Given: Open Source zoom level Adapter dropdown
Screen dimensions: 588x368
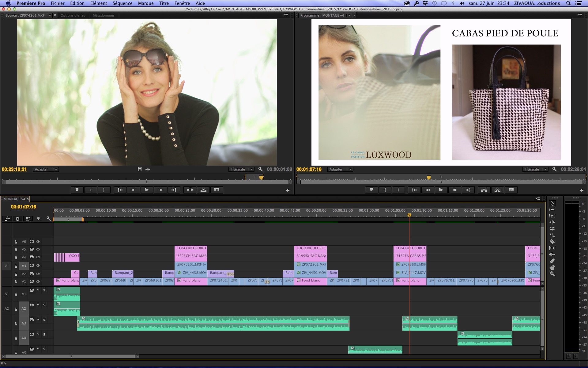Looking at the screenshot, I should (46, 169).
